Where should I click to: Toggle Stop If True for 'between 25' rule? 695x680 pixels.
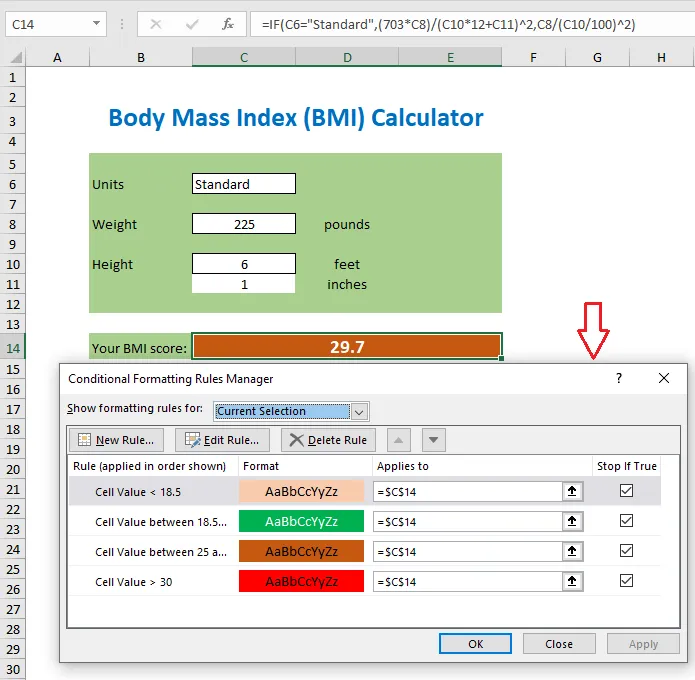tap(626, 551)
